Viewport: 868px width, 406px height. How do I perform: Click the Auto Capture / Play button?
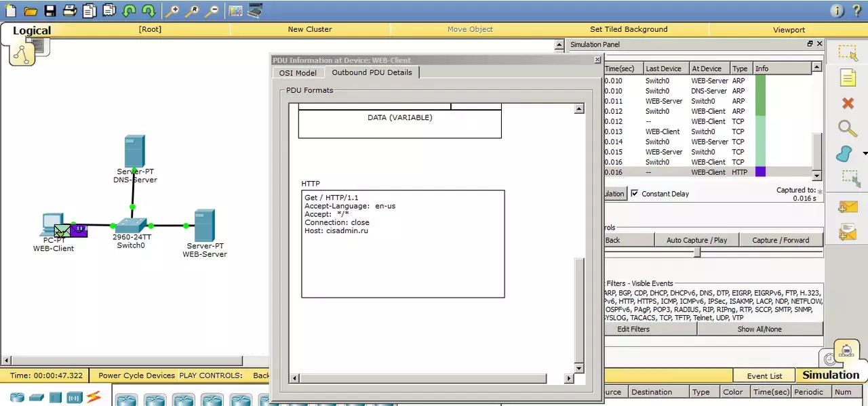point(696,240)
